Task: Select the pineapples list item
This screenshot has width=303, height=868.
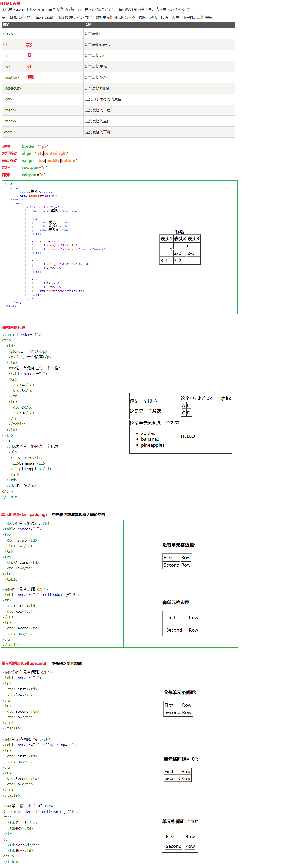Action: point(153,445)
